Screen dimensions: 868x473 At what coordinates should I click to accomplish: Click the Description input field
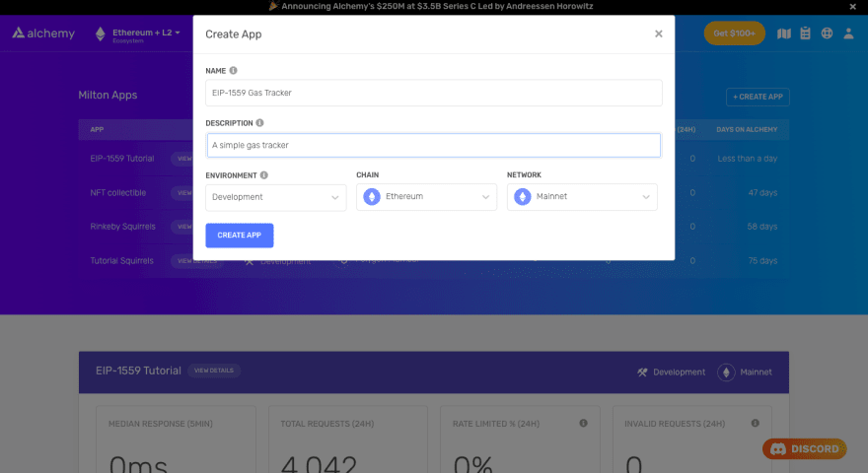433,145
